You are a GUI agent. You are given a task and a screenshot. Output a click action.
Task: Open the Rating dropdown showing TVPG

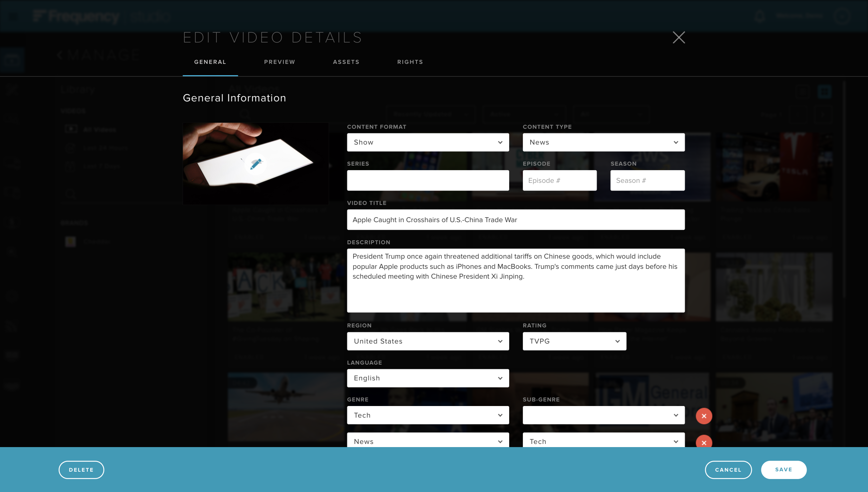574,341
